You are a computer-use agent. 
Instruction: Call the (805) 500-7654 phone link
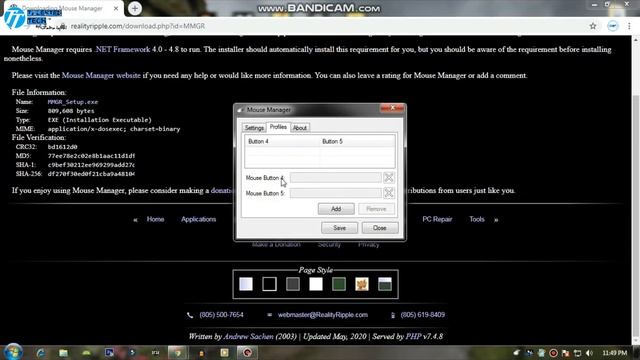[221, 315]
